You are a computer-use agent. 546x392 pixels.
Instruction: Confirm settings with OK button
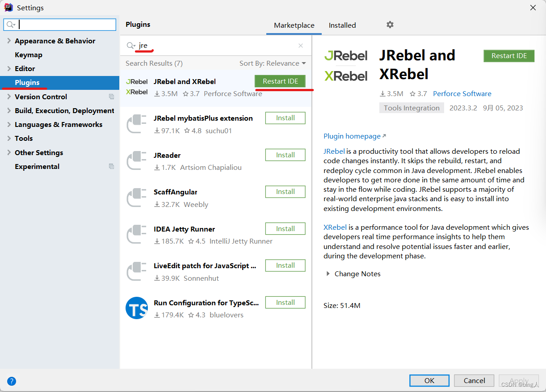429,380
